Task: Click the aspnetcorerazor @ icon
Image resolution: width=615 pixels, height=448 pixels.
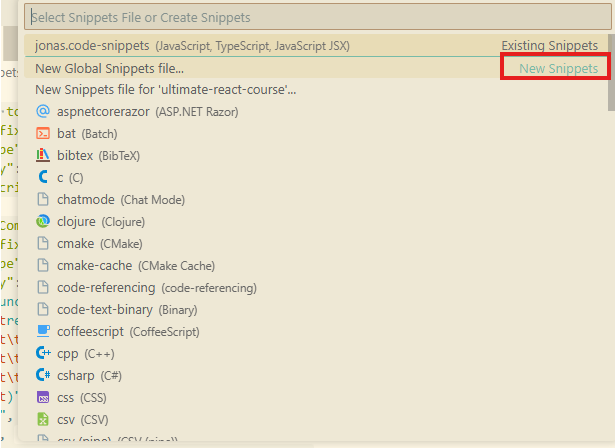Action: click(x=43, y=111)
